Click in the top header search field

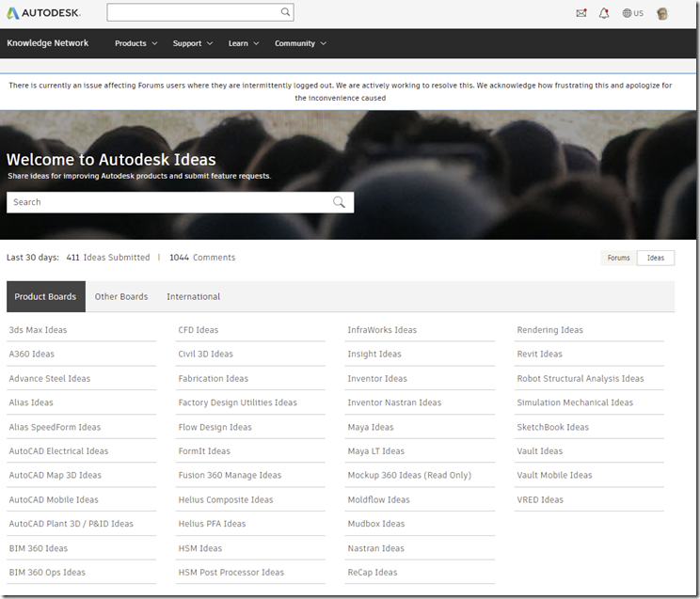[x=200, y=12]
